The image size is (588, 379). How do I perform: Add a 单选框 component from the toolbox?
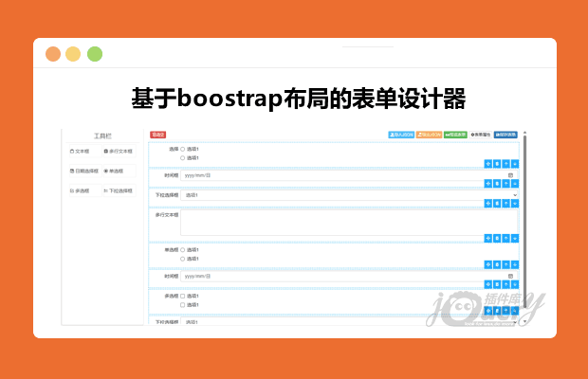pos(119,171)
